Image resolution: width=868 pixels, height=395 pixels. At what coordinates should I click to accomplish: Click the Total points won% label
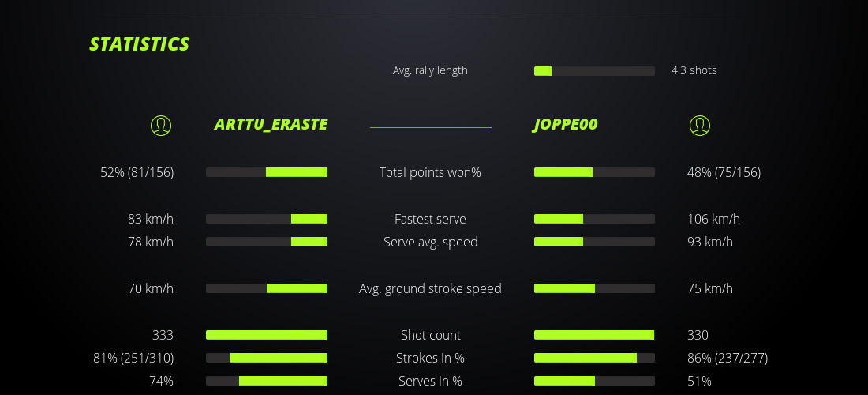430,172
